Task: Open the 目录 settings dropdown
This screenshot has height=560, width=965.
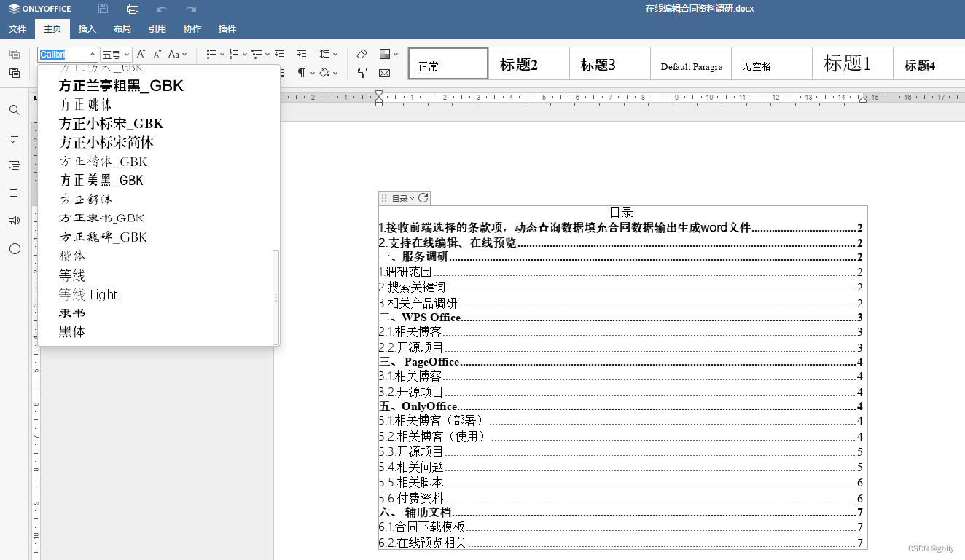Action: click(x=403, y=198)
